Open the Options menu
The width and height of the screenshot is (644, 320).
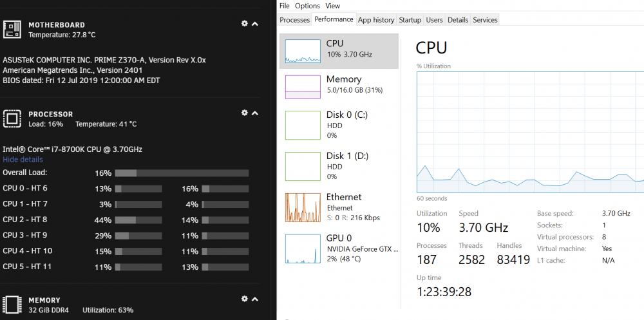pyautogui.click(x=307, y=6)
